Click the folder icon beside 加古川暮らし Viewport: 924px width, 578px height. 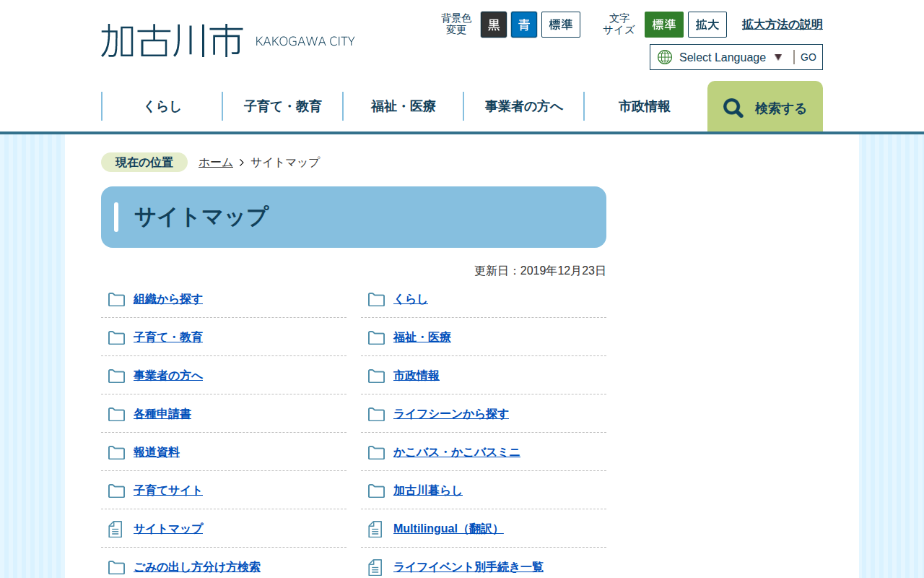pos(376,491)
